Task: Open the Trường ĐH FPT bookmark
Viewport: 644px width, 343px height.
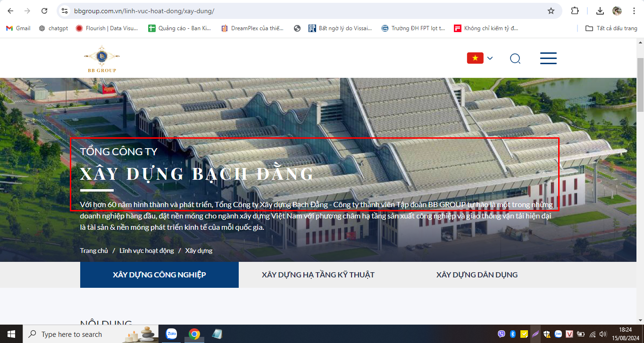Action: point(413,28)
